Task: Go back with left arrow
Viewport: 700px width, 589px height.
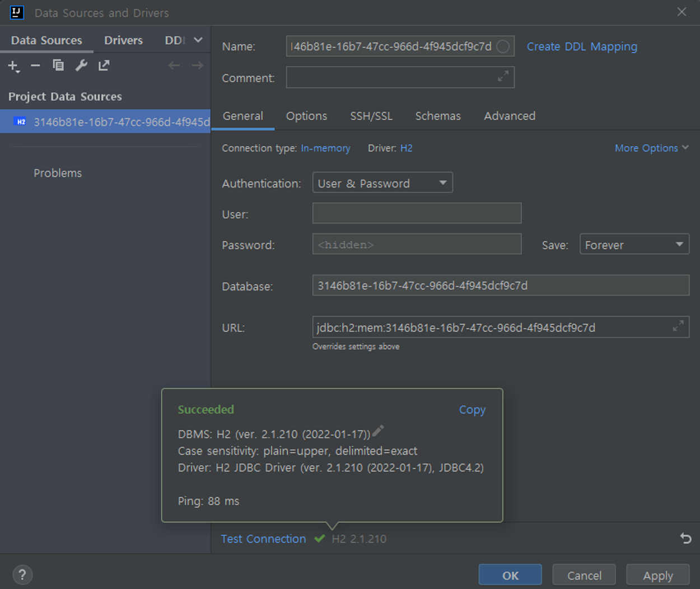Action: 174,66
